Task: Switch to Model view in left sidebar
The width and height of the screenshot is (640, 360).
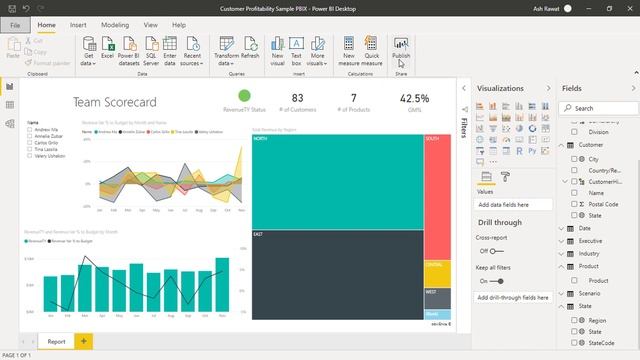Action: [10, 123]
